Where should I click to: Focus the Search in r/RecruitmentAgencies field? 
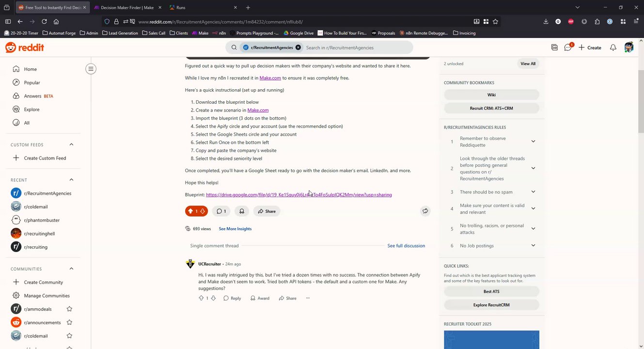[x=358, y=48]
